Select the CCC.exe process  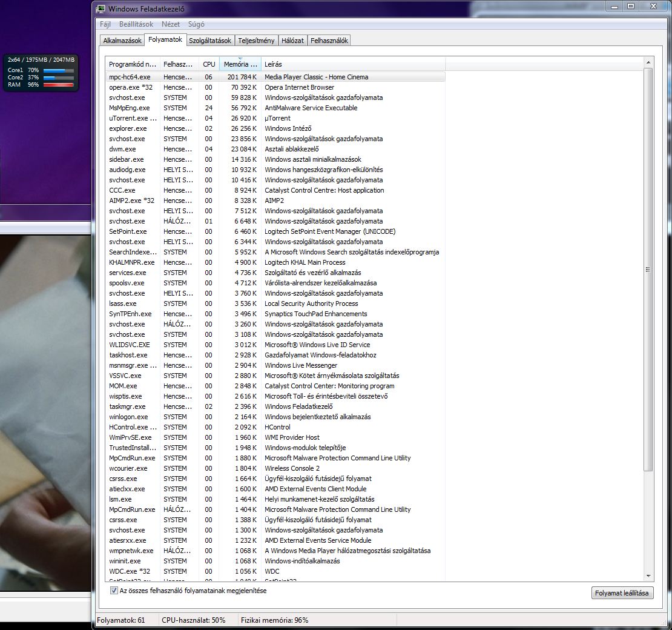(275, 190)
